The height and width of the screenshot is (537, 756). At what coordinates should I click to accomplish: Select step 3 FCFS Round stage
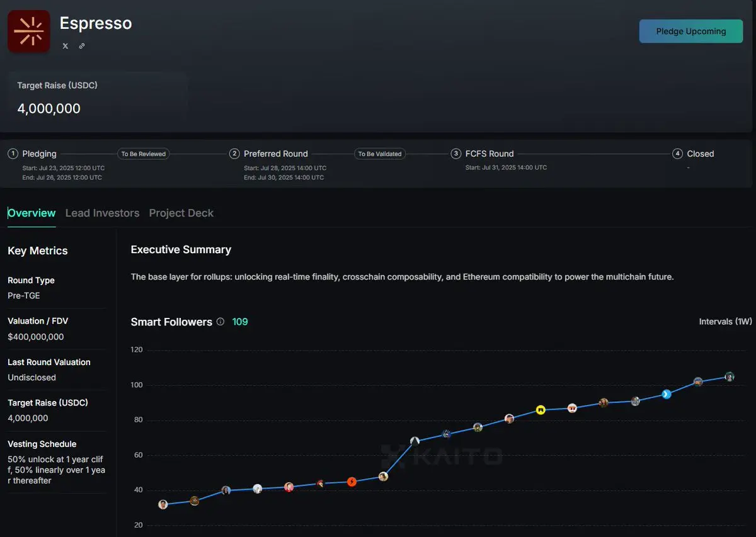tap(483, 154)
